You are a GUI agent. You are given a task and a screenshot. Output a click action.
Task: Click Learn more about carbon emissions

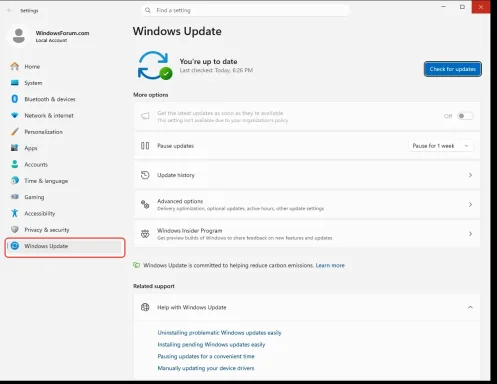330,265
